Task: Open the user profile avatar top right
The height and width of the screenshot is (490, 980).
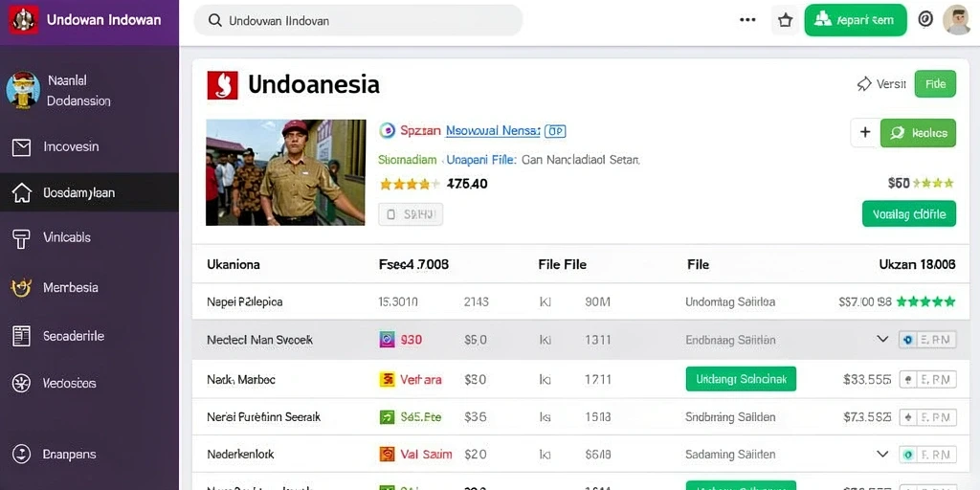Action: click(957, 20)
